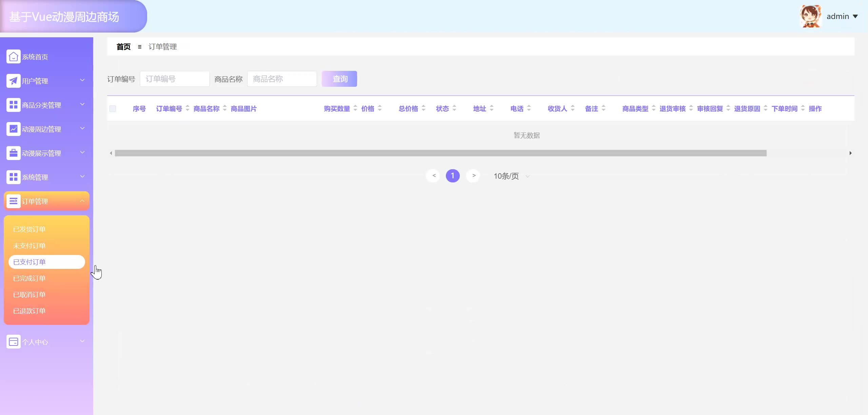Click the home icon for 系统首页
The width and height of the screenshot is (868, 415).
13,57
